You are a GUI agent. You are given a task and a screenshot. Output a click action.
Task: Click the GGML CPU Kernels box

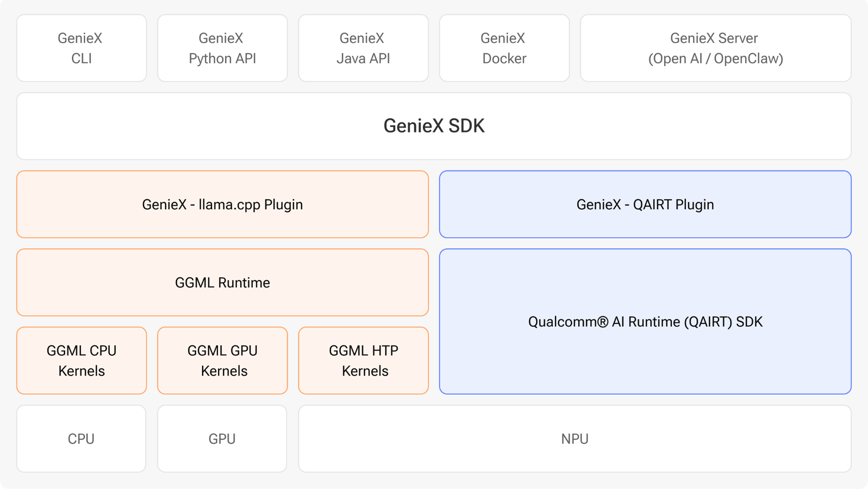(x=82, y=360)
